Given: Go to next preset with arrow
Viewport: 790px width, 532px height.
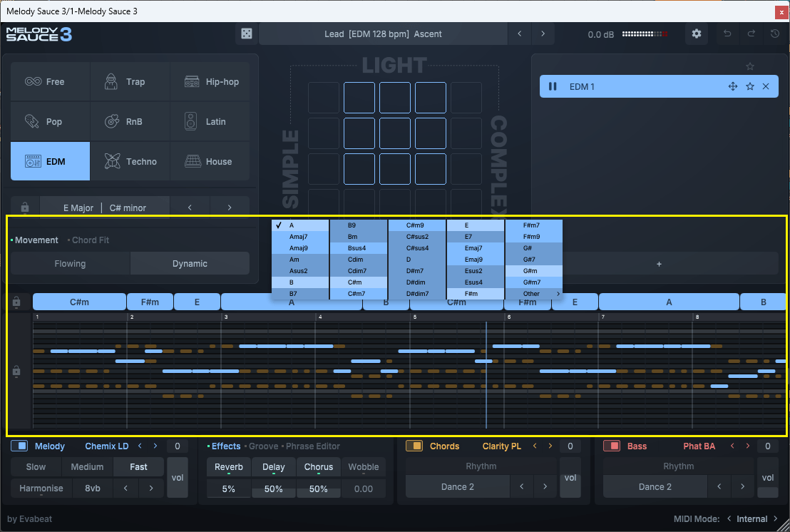Looking at the screenshot, I should (x=543, y=34).
